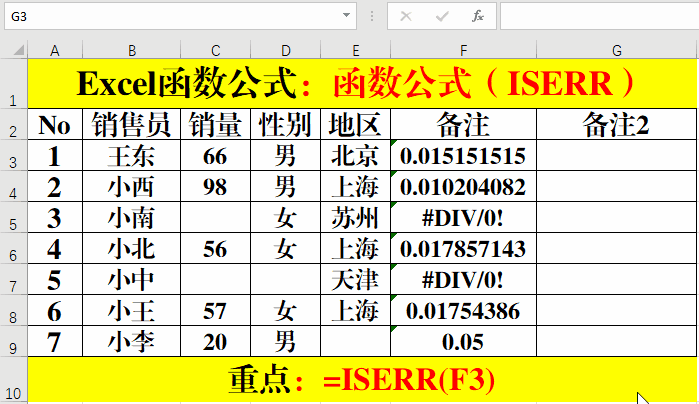
Task: Select column F header
Action: tap(463, 50)
